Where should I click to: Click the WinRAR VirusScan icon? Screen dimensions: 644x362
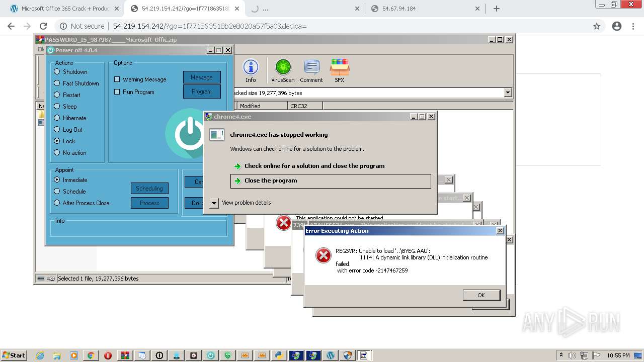pos(283,70)
